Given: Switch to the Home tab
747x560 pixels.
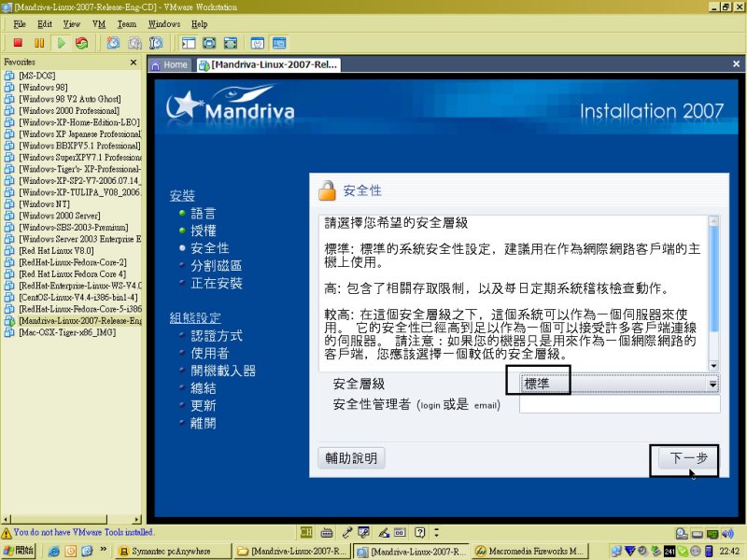Looking at the screenshot, I should [170, 64].
